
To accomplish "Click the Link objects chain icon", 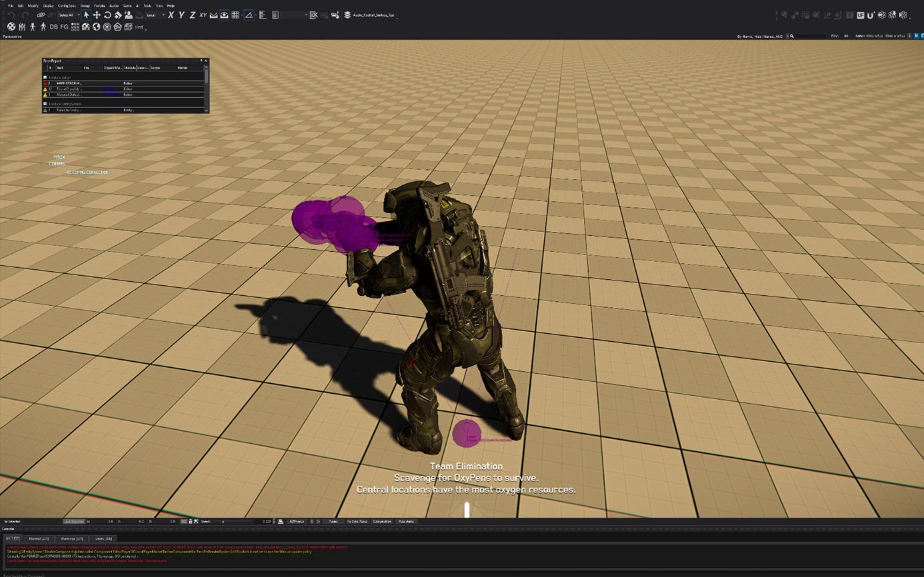I will coord(41,15).
